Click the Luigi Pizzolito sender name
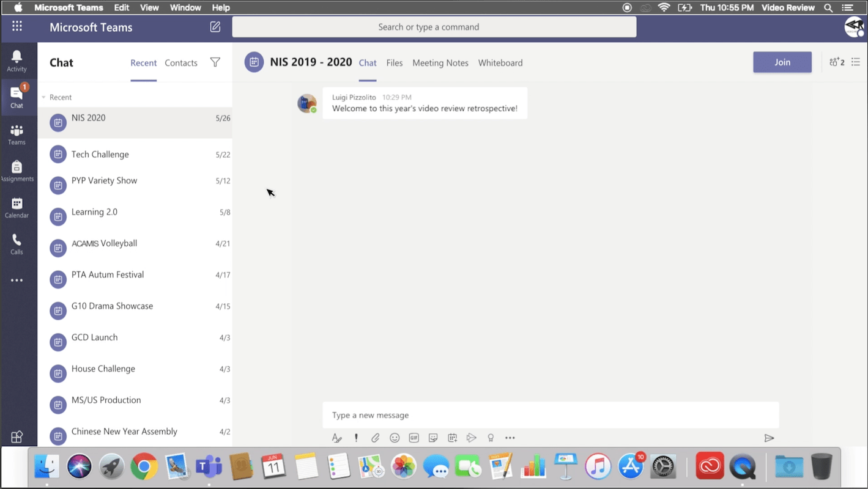 [354, 97]
